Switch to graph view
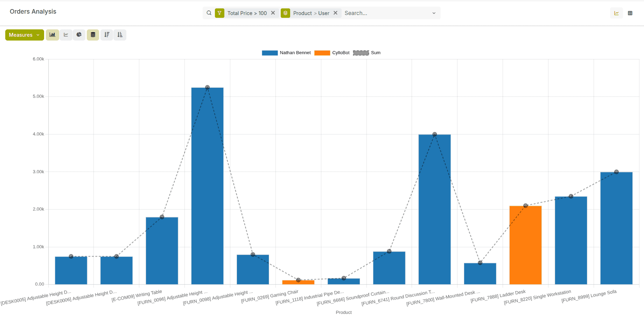 pyautogui.click(x=616, y=13)
